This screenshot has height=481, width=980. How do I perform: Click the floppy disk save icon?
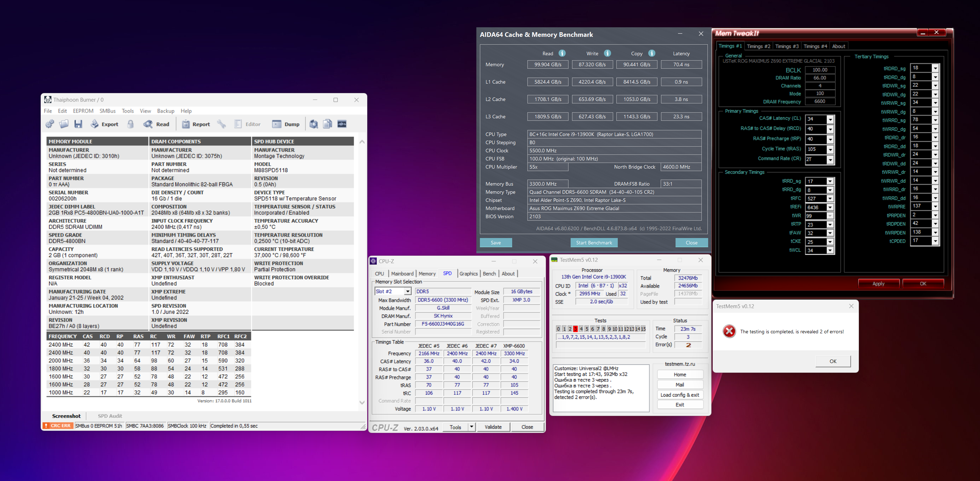78,124
